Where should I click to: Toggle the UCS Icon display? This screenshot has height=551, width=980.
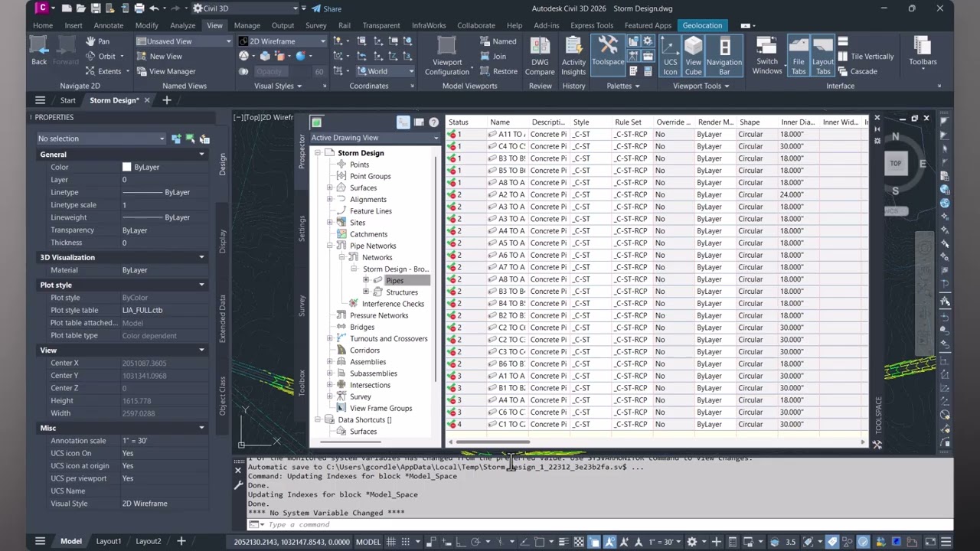(670, 56)
